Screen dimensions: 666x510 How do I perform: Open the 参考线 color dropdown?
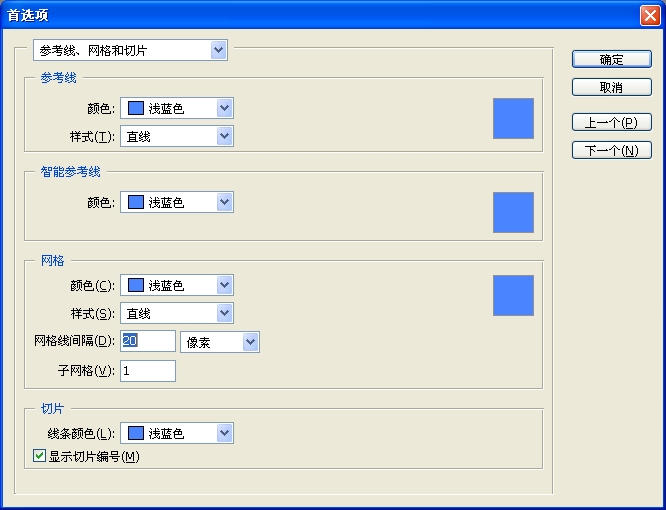coord(177,108)
